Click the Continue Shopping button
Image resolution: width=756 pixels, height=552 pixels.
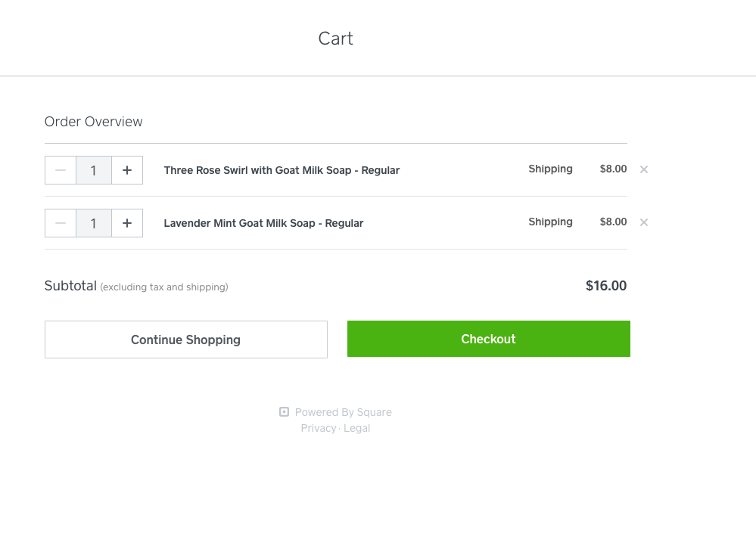185,340
